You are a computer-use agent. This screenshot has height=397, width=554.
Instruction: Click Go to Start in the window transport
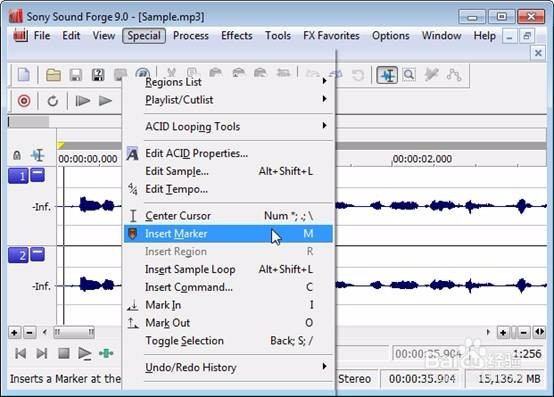pos(20,354)
